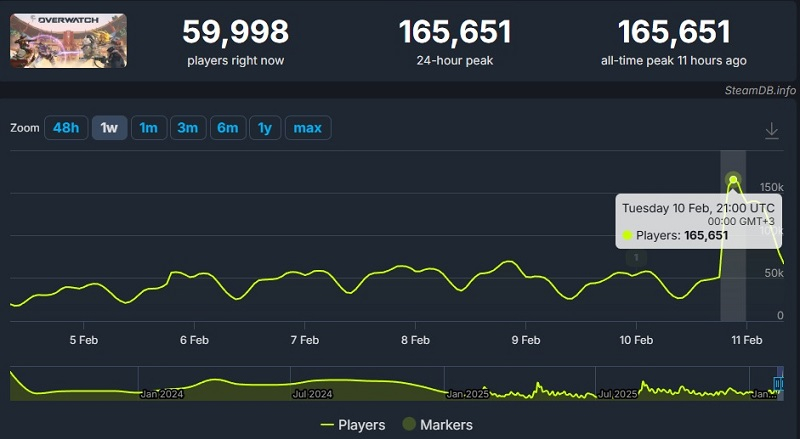
Task: Select the 48h zoom range
Action: (66, 128)
